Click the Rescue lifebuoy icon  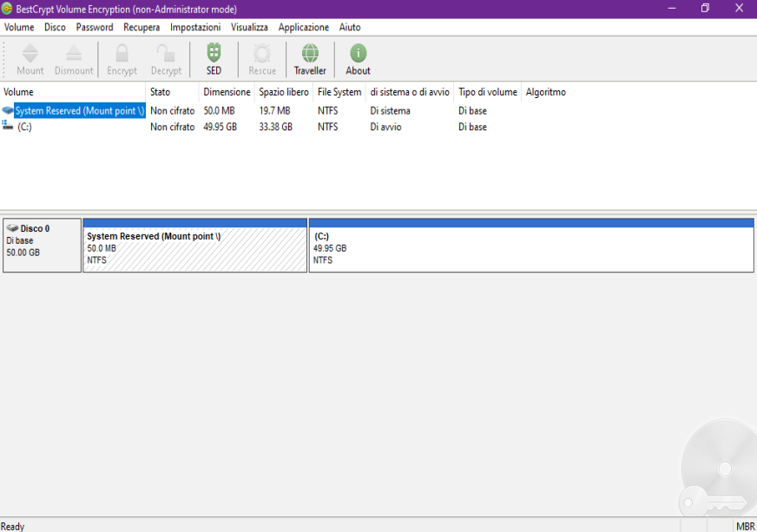(262, 53)
